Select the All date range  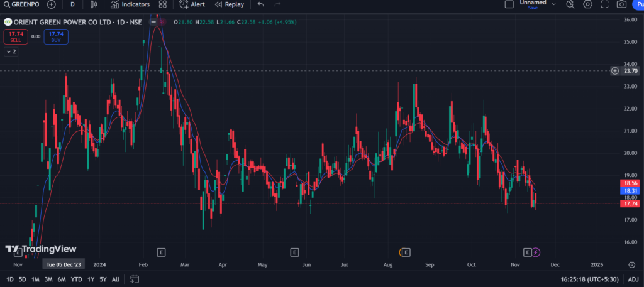tap(116, 279)
